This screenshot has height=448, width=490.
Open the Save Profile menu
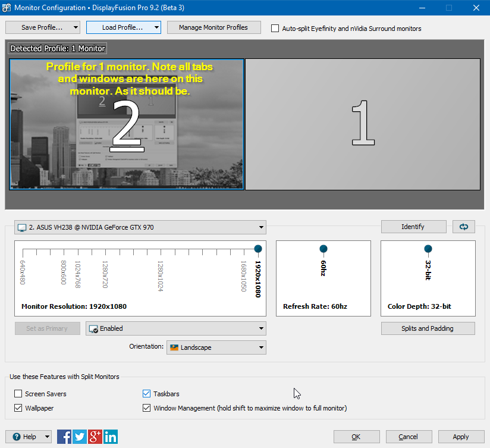click(43, 27)
